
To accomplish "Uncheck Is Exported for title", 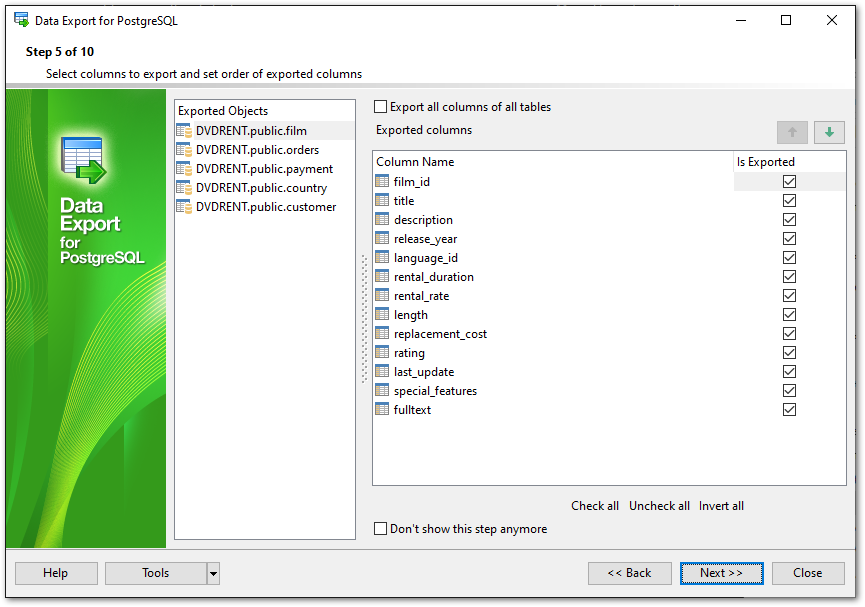I will (x=789, y=200).
